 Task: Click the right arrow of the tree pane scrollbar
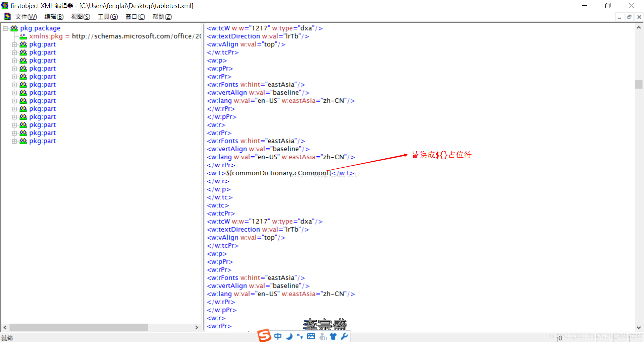point(197,328)
